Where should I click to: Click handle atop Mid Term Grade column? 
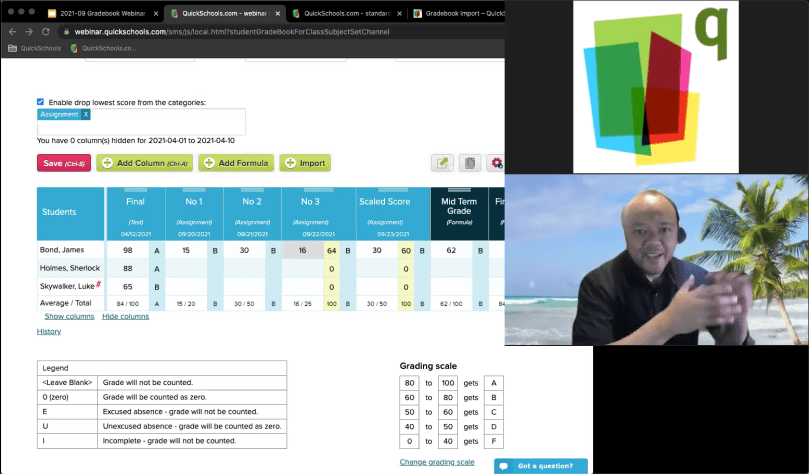458,189
